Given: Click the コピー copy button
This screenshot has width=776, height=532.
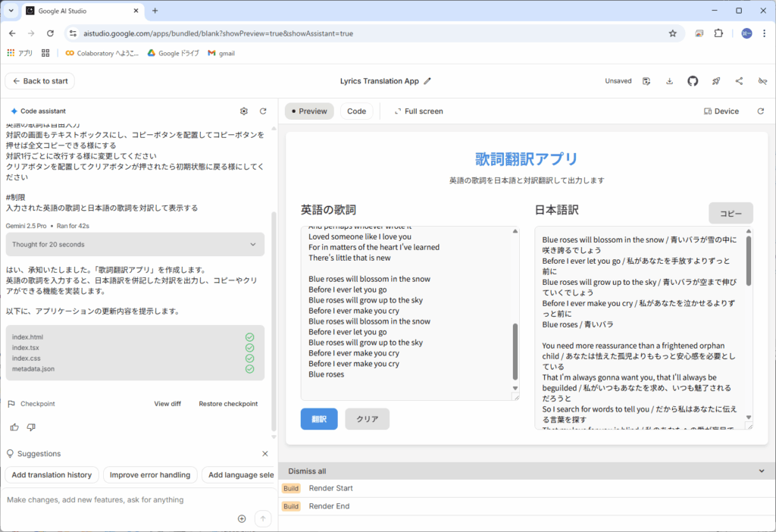Looking at the screenshot, I should pyautogui.click(x=731, y=213).
